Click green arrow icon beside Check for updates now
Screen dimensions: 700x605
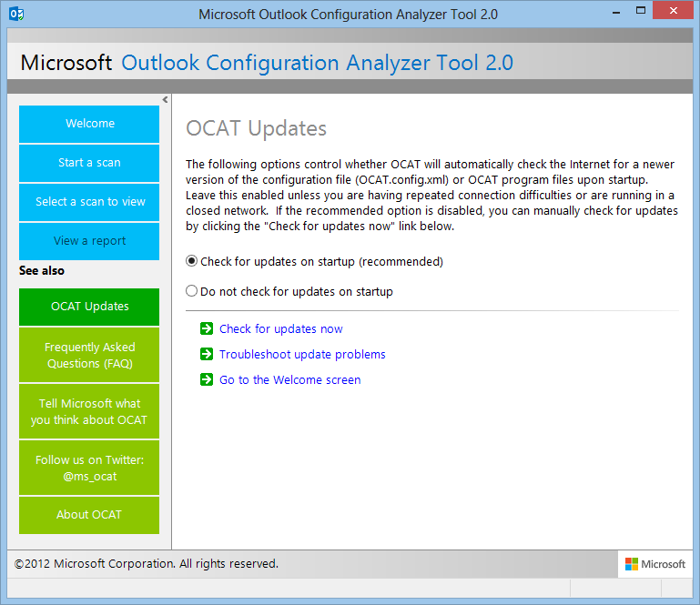coord(207,328)
